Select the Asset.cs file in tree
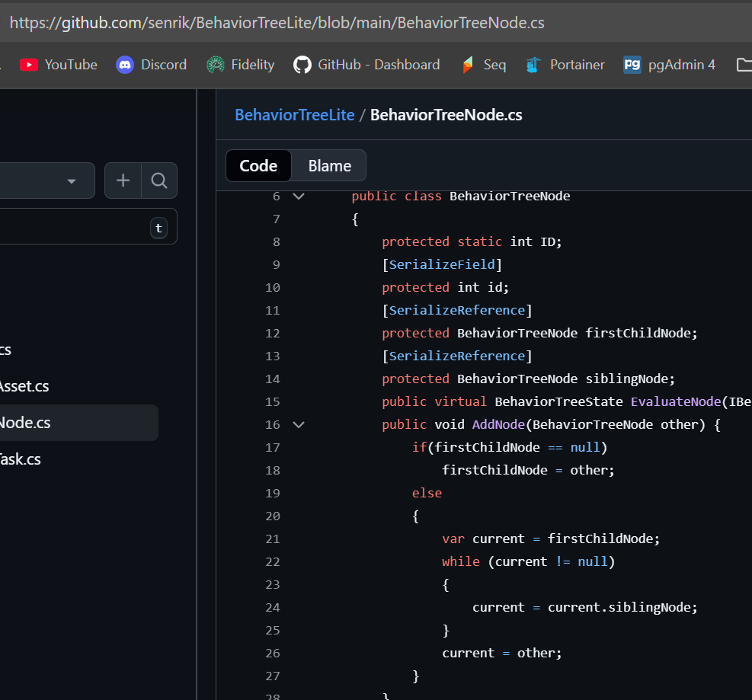This screenshot has width=752, height=700. point(24,386)
